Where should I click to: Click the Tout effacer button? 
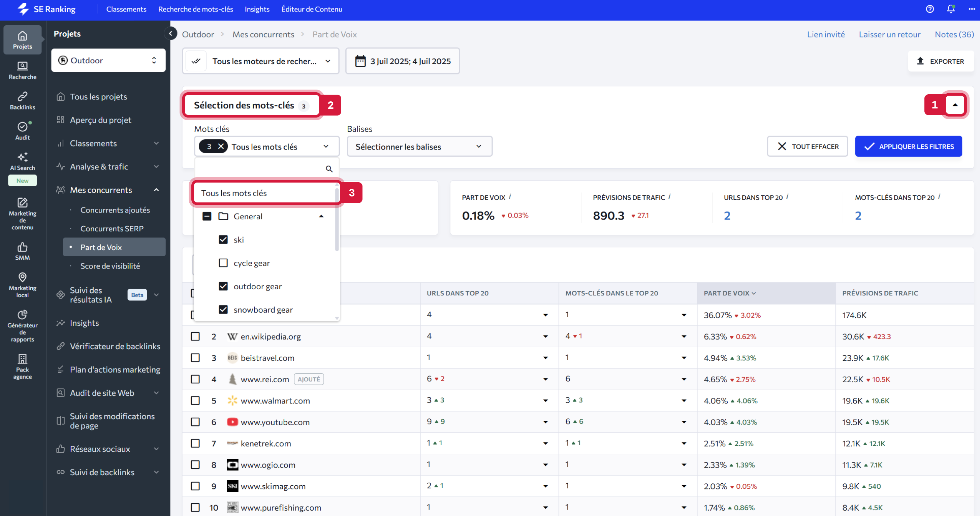(x=807, y=147)
